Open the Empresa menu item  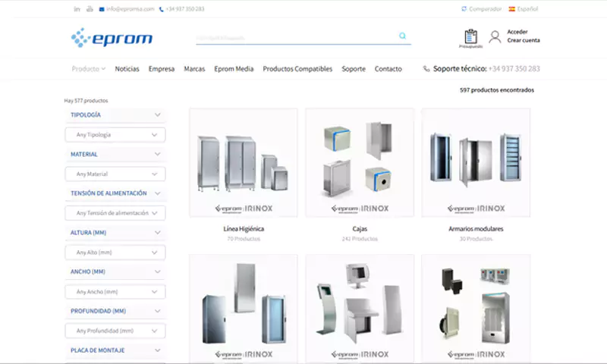pos(162,69)
